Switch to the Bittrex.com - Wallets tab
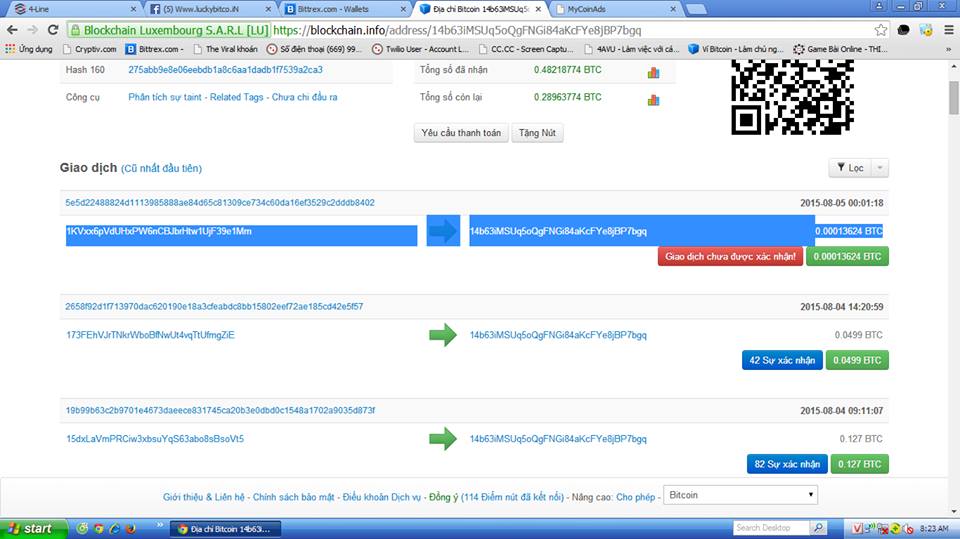Viewport: 960px width, 539px height. (x=345, y=9)
